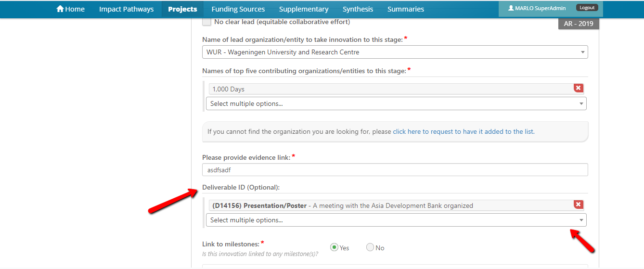Open the Deliverable ID select dropdown
The width and height of the screenshot is (644, 269).
[x=396, y=220]
